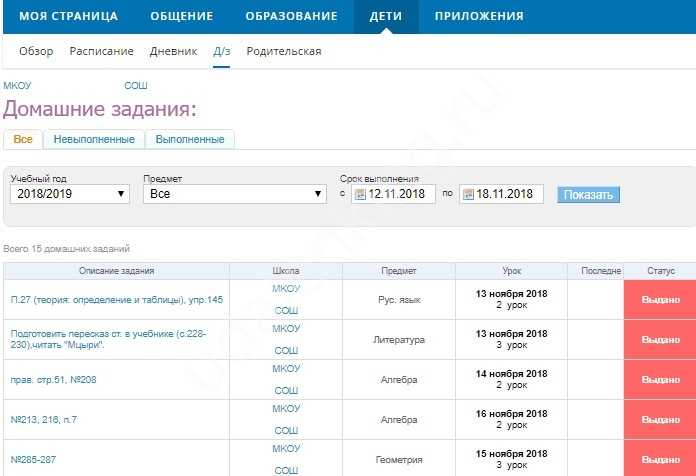Open homework link №213, 216, п.7

(x=44, y=420)
